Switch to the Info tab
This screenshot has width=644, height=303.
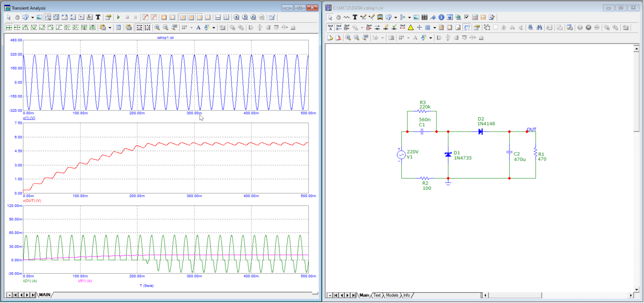(407, 295)
